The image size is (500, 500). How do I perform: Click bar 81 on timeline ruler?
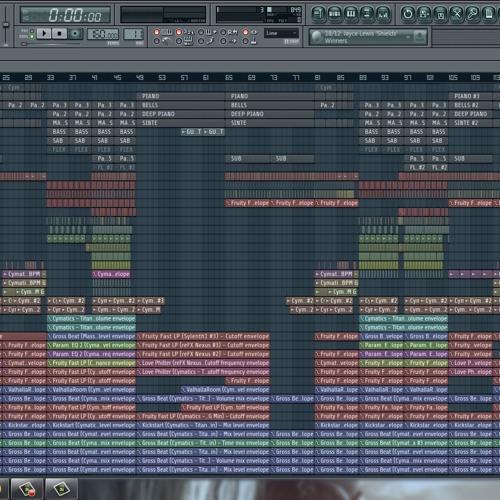(317, 77)
